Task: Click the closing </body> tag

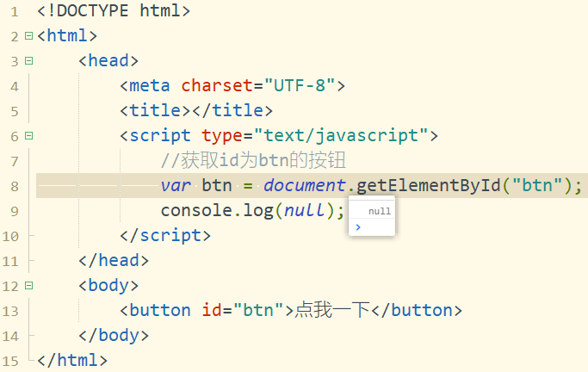Action: tap(114, 335)
